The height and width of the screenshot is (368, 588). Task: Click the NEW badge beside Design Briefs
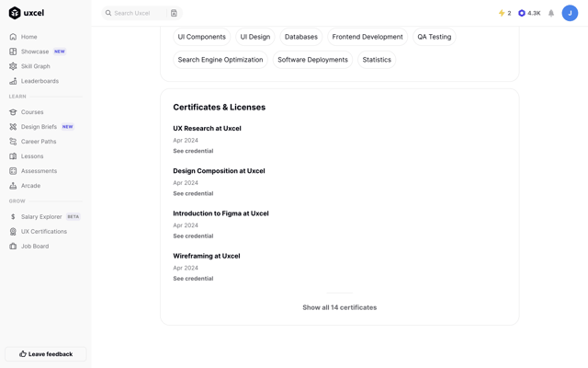pos(67,127)
